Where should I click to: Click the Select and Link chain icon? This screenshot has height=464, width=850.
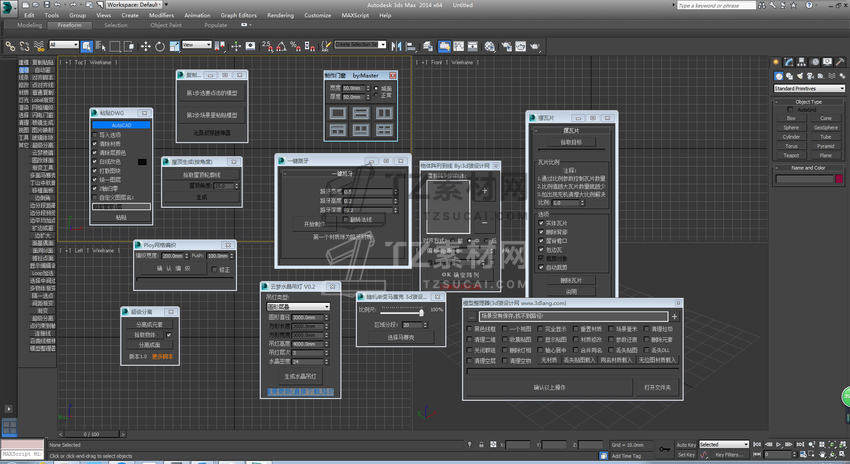tap(10, 47)
